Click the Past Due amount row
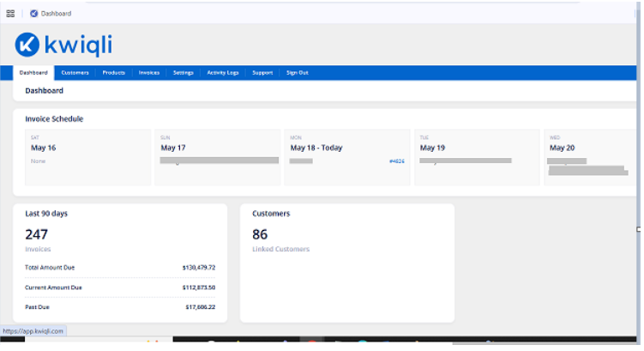 120,307
